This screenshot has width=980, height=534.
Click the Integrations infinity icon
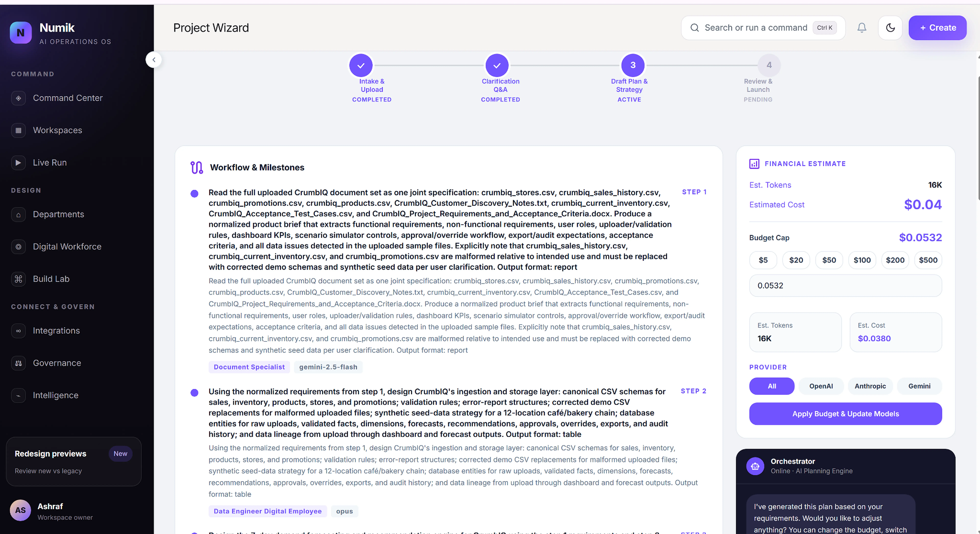pyautogui.click(x=18, y=331)
